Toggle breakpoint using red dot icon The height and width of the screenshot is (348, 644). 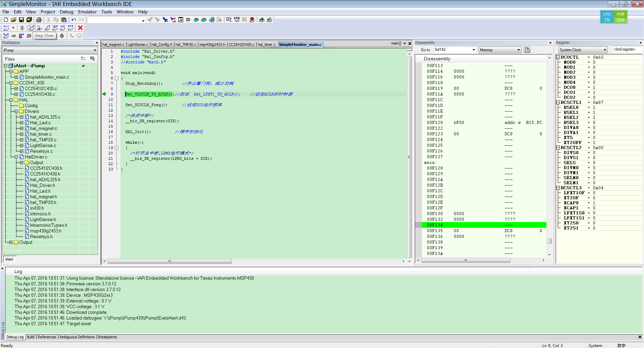tap(252, 20)
